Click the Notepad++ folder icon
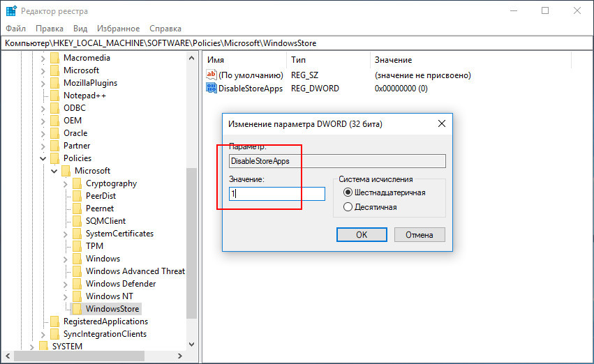 point(55,96)
